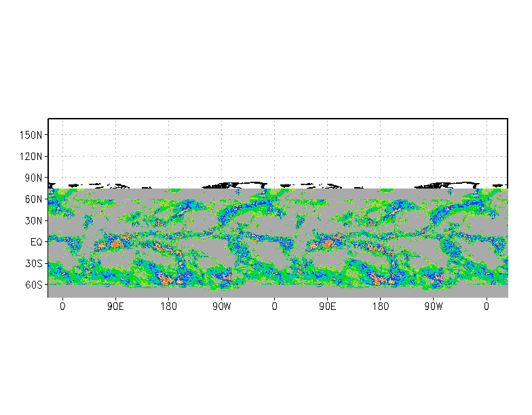532x415 pixels.
Task: Click the leftmost 90E longitude label
Action: pos(115,307)
